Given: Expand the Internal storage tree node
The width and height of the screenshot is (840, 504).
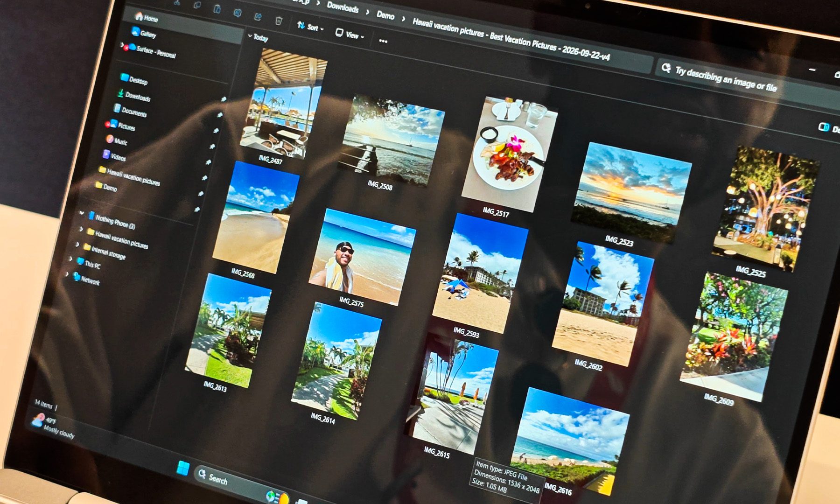Looking at the screenshot, I should 77,244.
